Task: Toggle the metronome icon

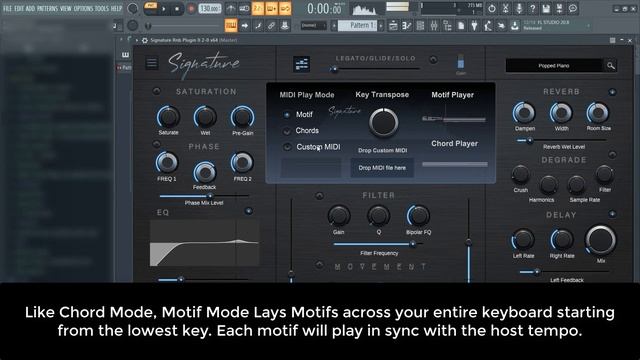Action: tap(231, 8)
